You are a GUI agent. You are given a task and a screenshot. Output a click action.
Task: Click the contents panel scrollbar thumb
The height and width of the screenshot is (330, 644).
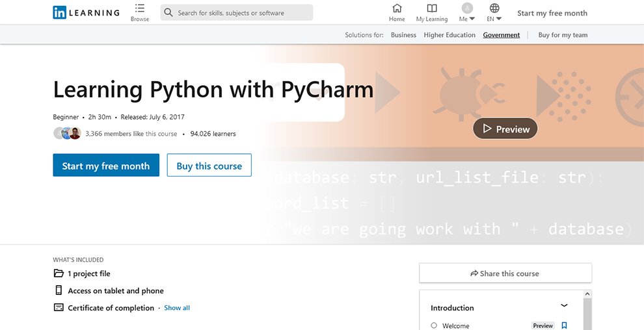[587, 314]
